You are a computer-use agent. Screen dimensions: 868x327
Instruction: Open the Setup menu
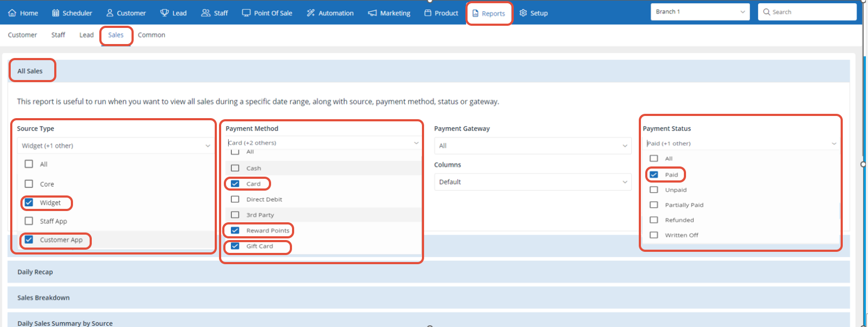tap(534, 13)
